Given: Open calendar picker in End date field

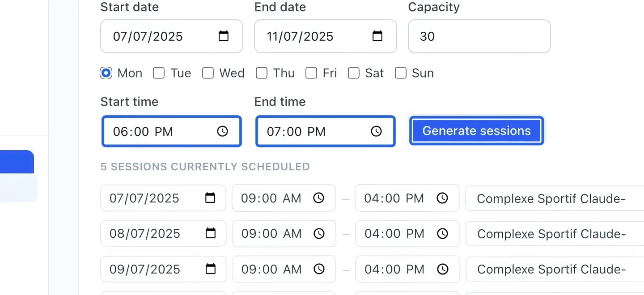Looking at the screenshot, I should [377, 36].
